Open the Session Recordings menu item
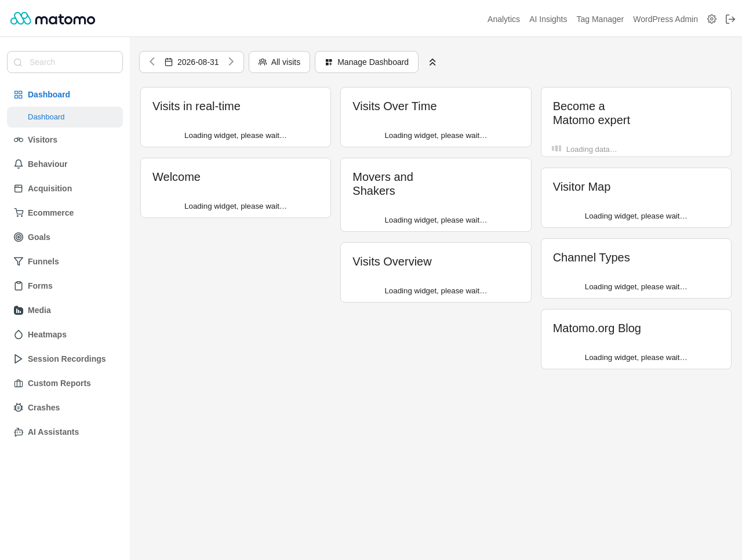The width and height of the screenshot is (742, 560). 65,359
